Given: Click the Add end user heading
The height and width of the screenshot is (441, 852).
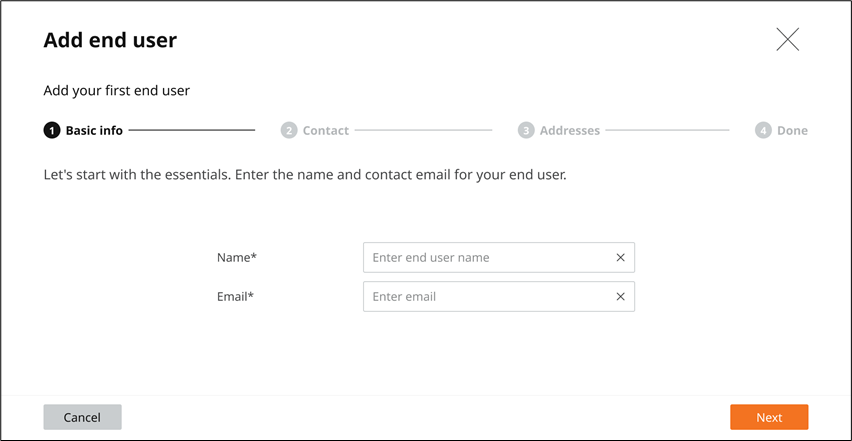Looking at the screenshot, I should [110, 41].
